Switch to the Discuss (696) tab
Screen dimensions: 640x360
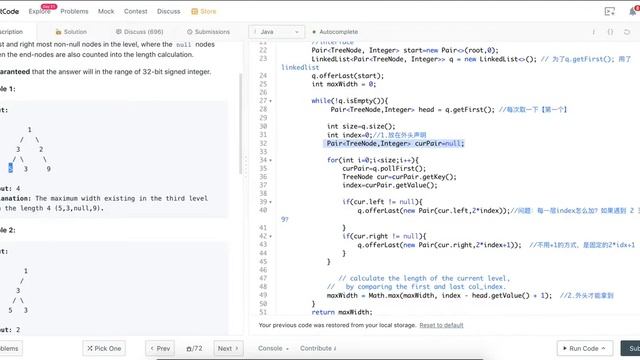(139, 32)
